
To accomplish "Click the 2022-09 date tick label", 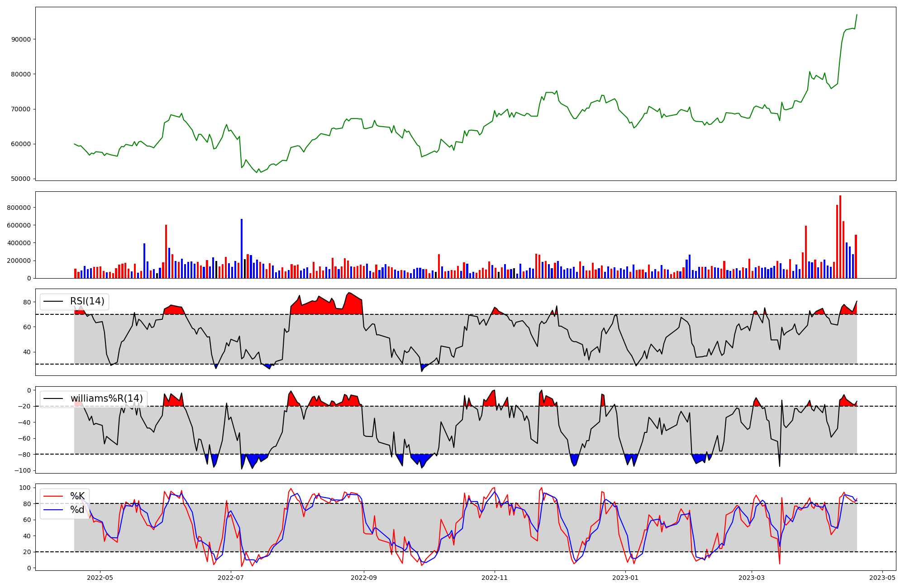I will click(364, 578).
